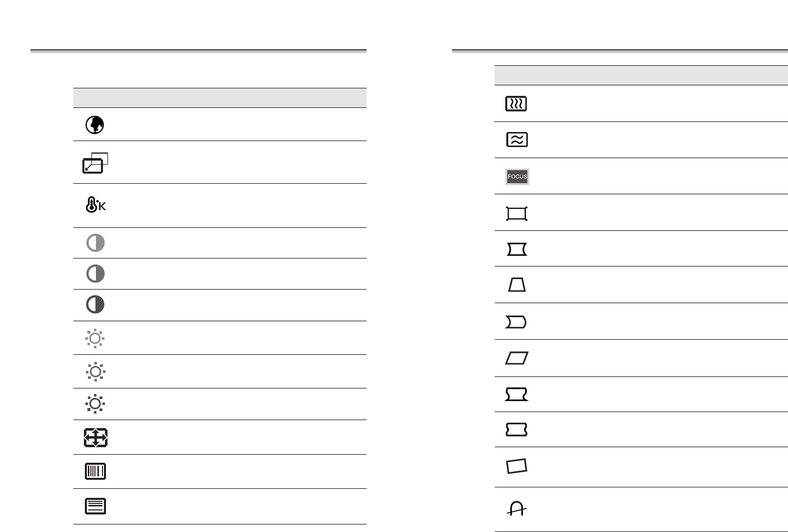Click the globe language icon
The width and height of the screenshot is (788, 532).
pos(95,124)
